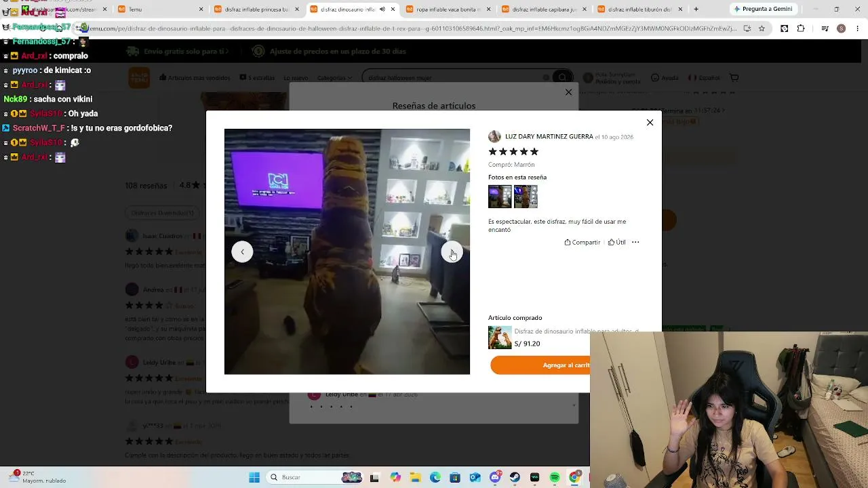Open Steam from the taskbar

click(515, 477)
